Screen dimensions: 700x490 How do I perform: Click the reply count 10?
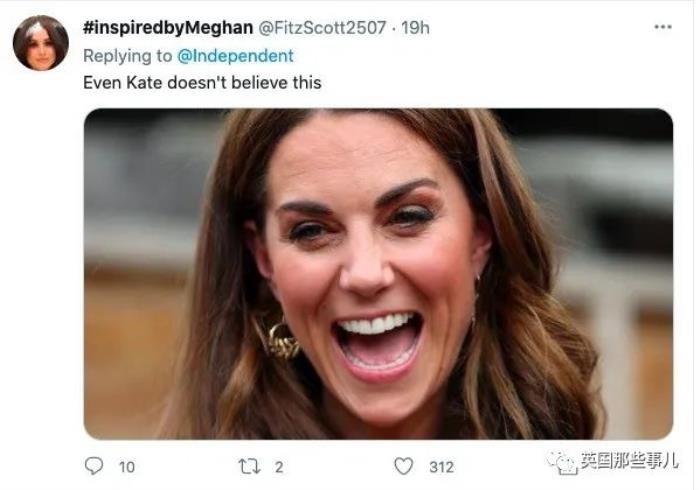click(x=127, y=466)
